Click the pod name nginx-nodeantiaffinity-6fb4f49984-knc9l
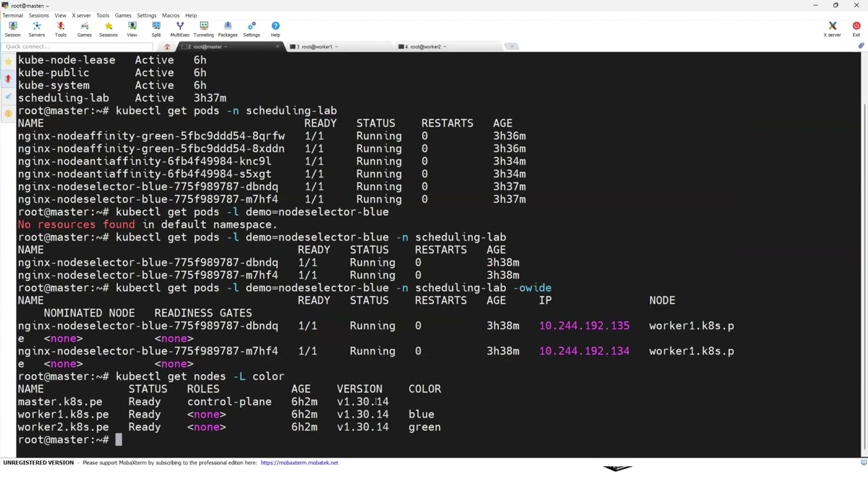This screenshot has width=868, height=488. [x=144, y=161]
